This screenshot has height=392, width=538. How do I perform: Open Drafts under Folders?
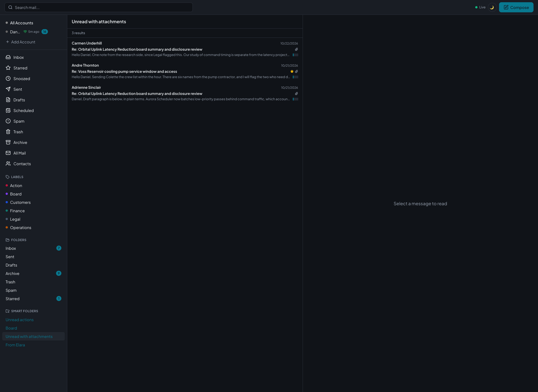click(34, 265)
